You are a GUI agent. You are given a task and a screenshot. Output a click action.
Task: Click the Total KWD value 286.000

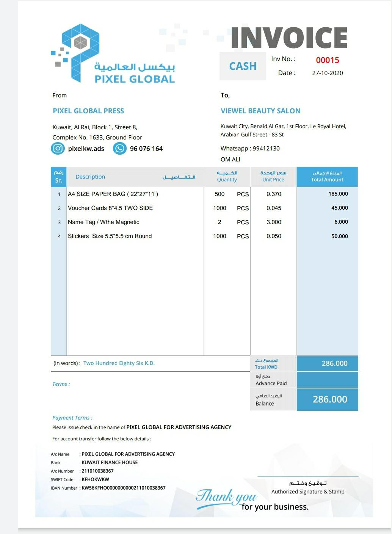click(x=334, y=363)
